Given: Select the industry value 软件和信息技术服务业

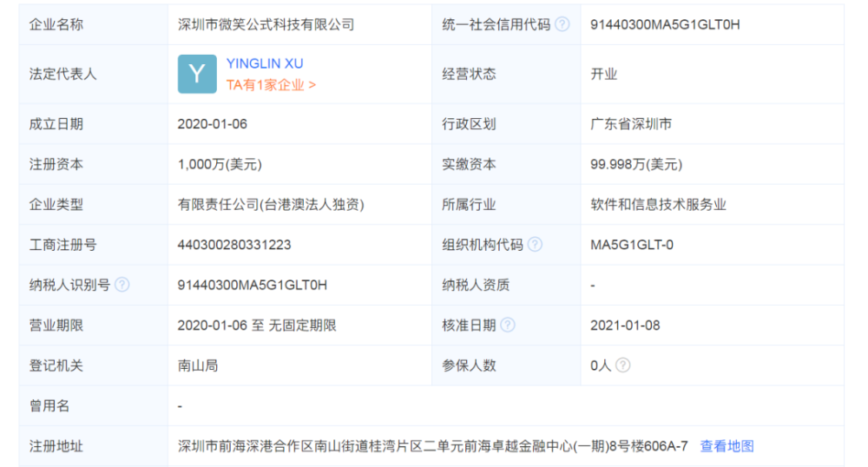Looking at the screenshot, I should pos(658,205).
